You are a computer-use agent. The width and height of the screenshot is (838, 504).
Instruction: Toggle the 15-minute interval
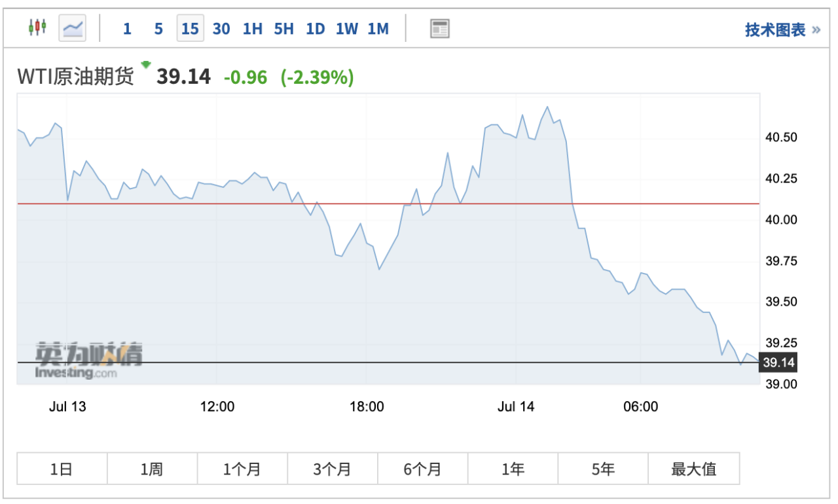pyautogui.click(x=190, y=29)
